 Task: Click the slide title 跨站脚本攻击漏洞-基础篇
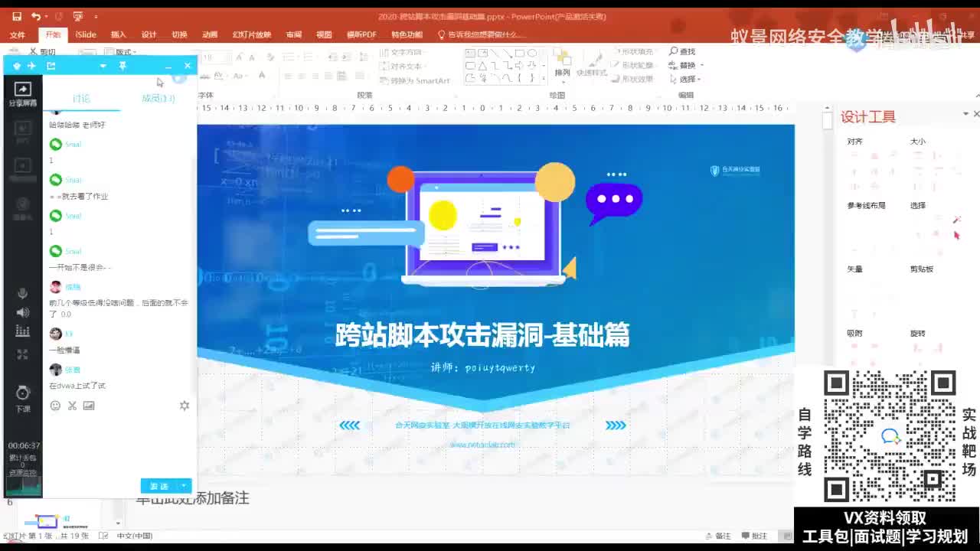tap(482, 335)
